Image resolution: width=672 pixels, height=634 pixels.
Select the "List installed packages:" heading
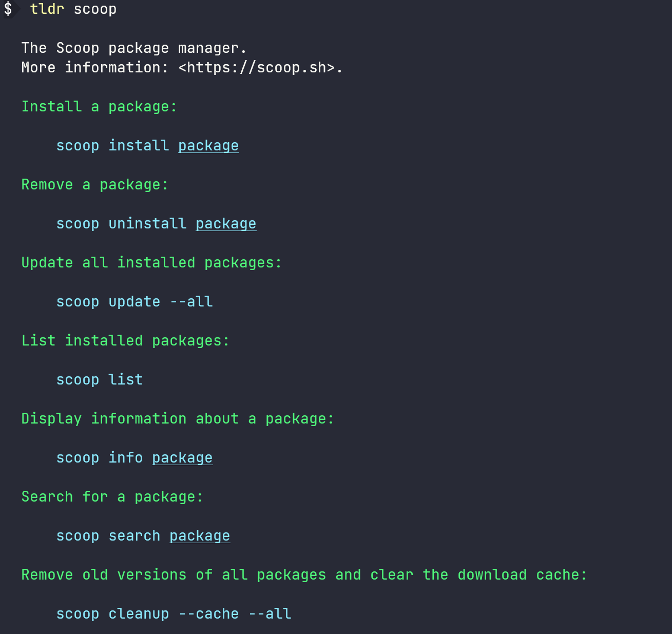coord(125,340)
